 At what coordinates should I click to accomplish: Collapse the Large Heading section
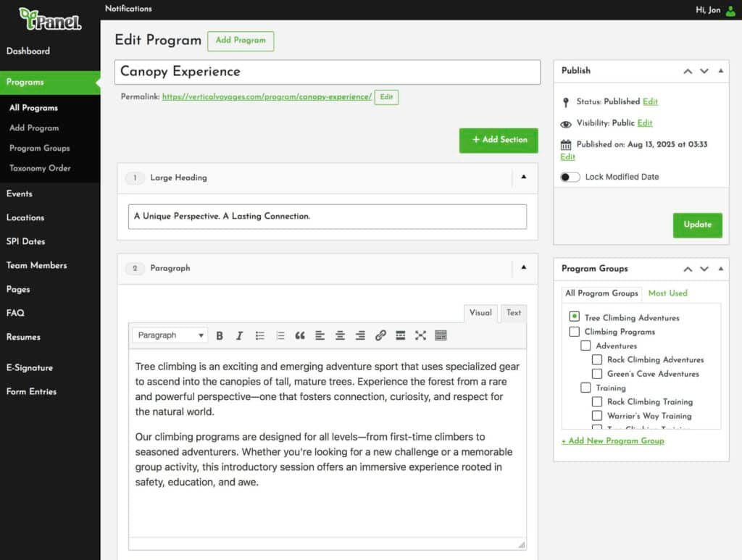point(524,177)
